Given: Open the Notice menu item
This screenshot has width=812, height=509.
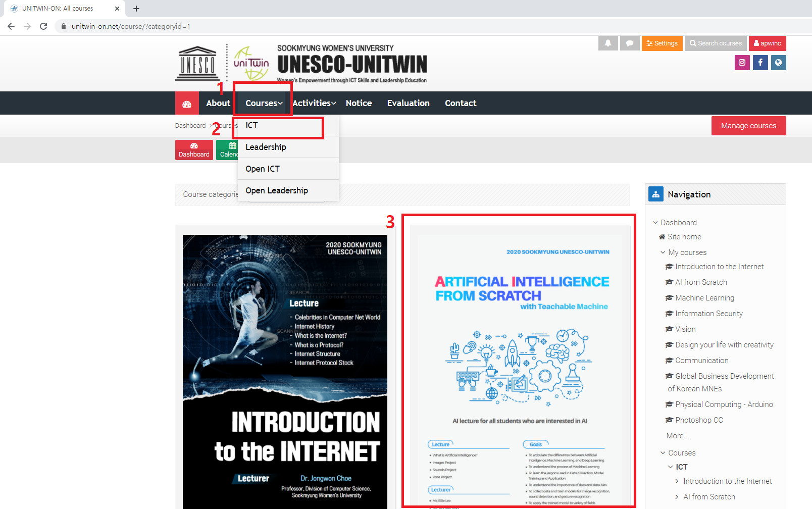Looking at the screenshot, I should click(x=359, y=103).
